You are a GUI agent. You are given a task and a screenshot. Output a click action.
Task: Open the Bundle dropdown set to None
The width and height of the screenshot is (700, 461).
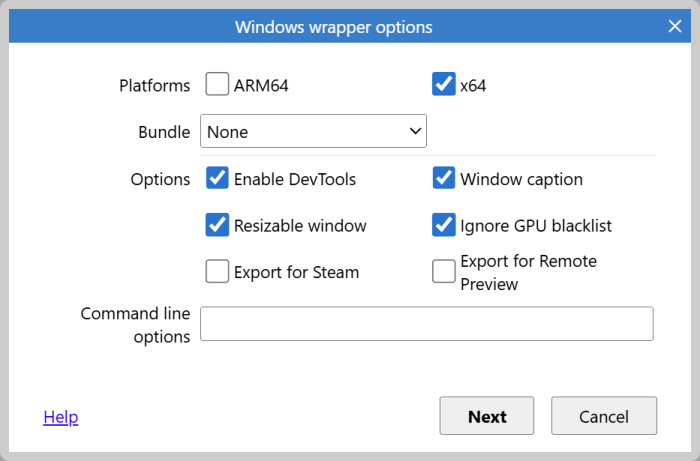(x=313, y=131)
